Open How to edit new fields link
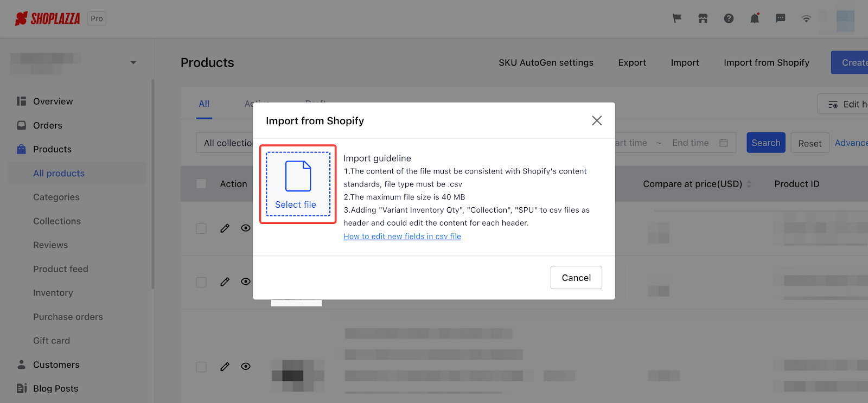868x403 pixels. coord(402,236)
